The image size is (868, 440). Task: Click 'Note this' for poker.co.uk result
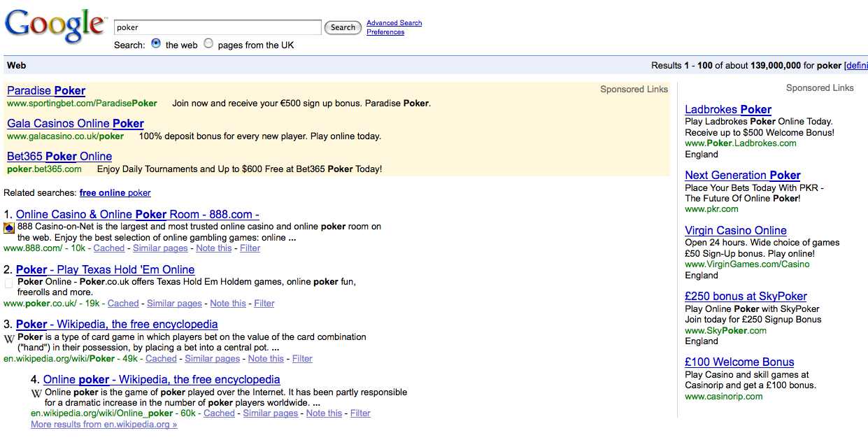[x=228, y=304]
